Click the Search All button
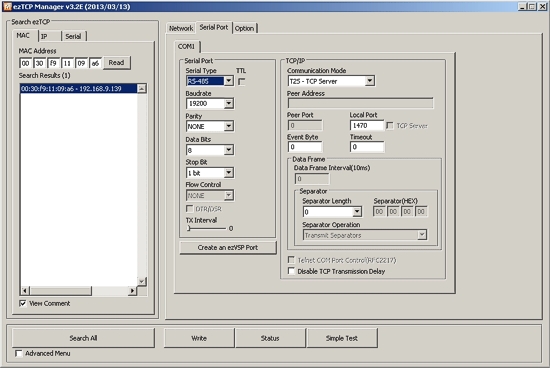Viewport: 550px width, 368px height. pyautogui.click(x=83, y=338)
